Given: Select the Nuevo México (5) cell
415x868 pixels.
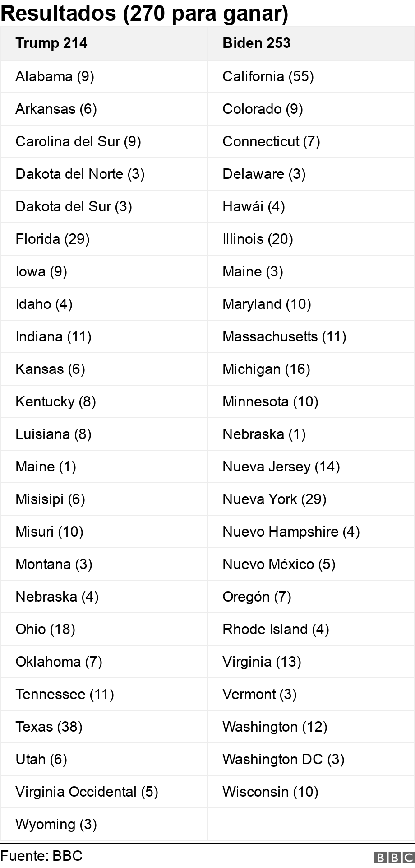Looking at the screenshot, I should pos(311,564).
